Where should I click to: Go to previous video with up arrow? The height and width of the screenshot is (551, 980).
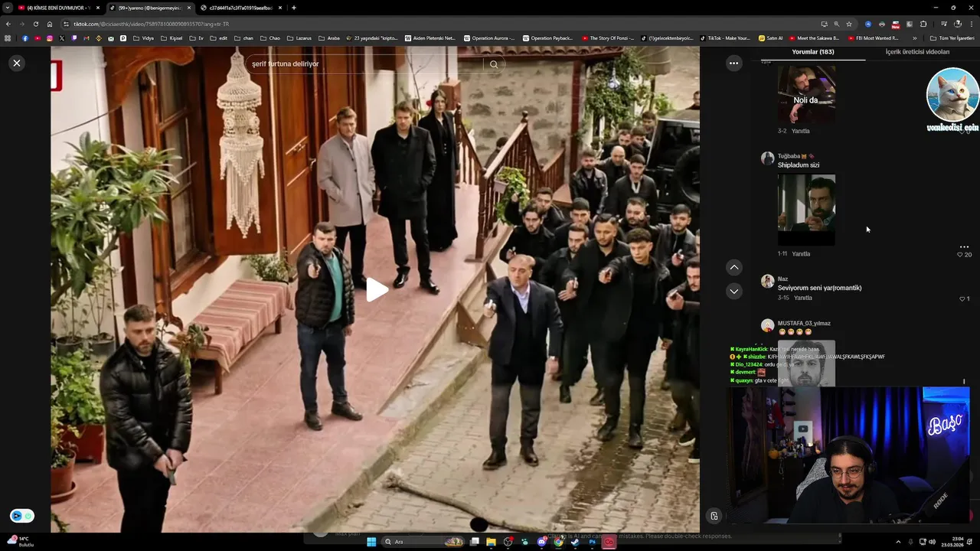click(734, 267)
